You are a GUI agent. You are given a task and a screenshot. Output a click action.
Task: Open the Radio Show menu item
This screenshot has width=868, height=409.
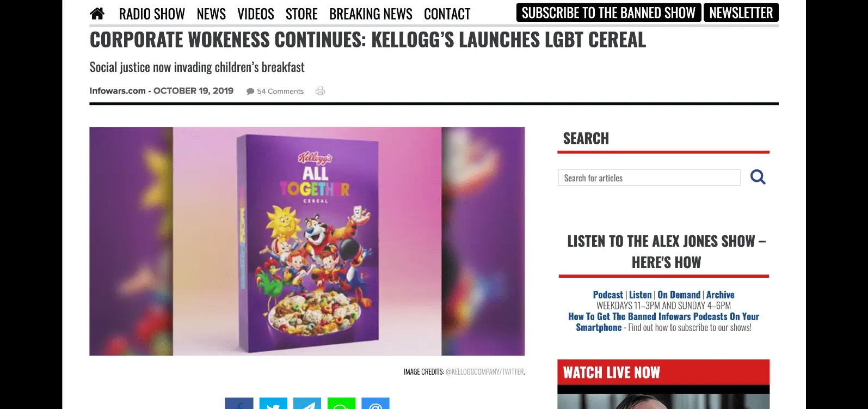tap(152, 14)
